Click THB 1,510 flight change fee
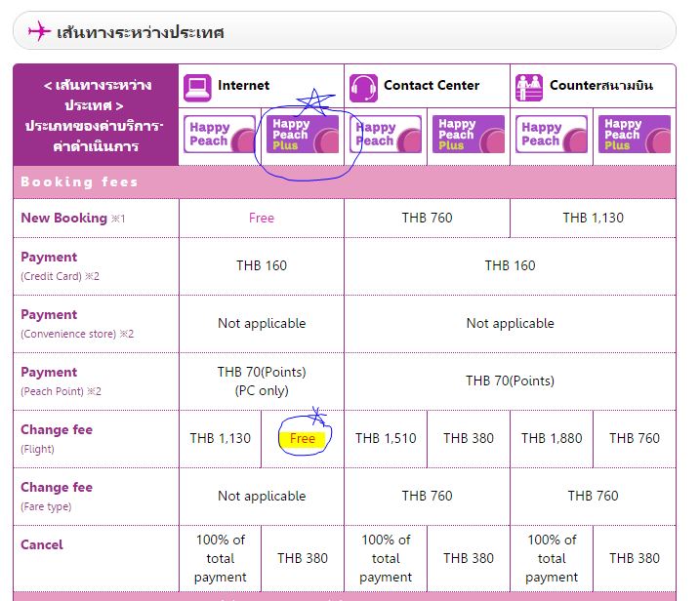The height and width of the screenshot is (601, 700). tap(386, 439)
